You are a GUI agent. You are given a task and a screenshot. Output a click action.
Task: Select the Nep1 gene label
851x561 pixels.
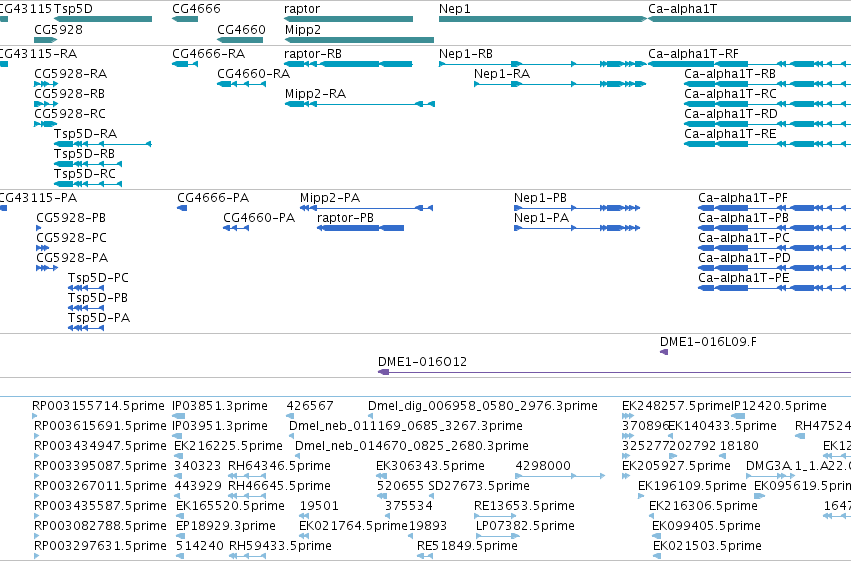455,9
